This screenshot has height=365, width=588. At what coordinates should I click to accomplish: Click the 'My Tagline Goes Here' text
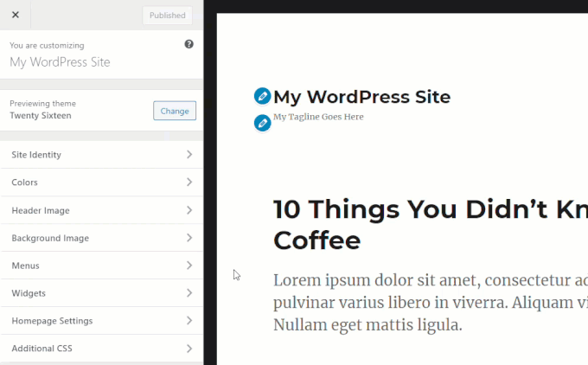click(x=318, y=117)
